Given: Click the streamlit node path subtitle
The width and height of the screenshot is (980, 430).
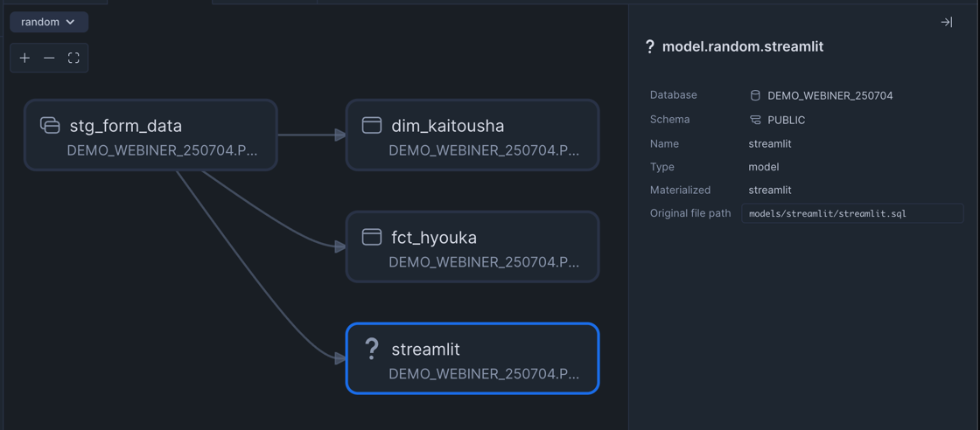Looking at the screenshot, I should (x=484, y=374).
